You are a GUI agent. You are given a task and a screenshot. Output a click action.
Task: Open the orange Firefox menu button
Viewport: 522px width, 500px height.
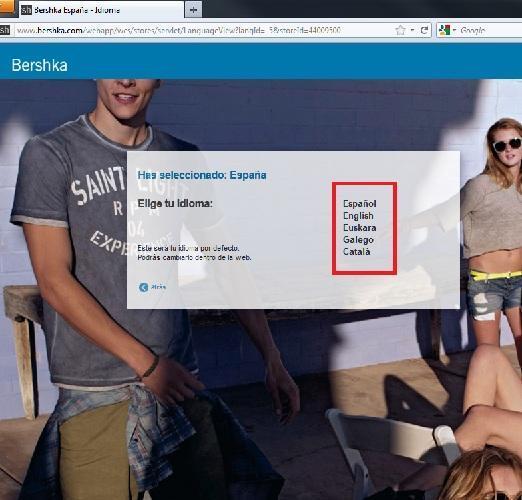coord(7,7)
